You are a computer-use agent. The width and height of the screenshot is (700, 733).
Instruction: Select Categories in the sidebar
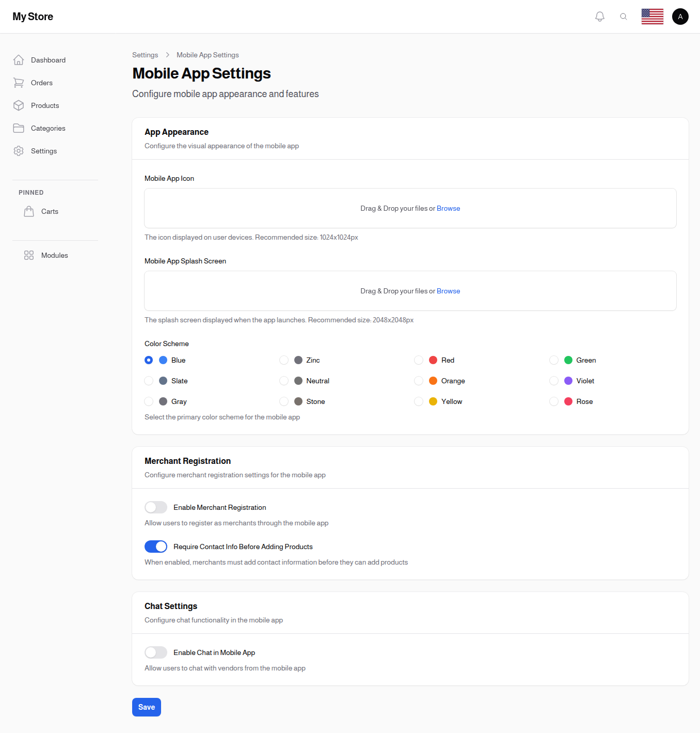(x=48, y=128)
